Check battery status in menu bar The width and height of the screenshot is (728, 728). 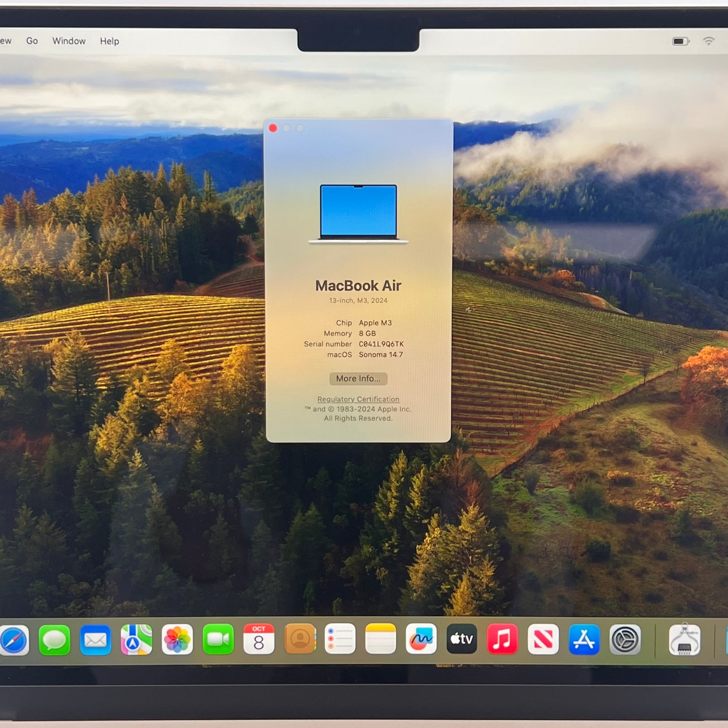coord(681,41)
